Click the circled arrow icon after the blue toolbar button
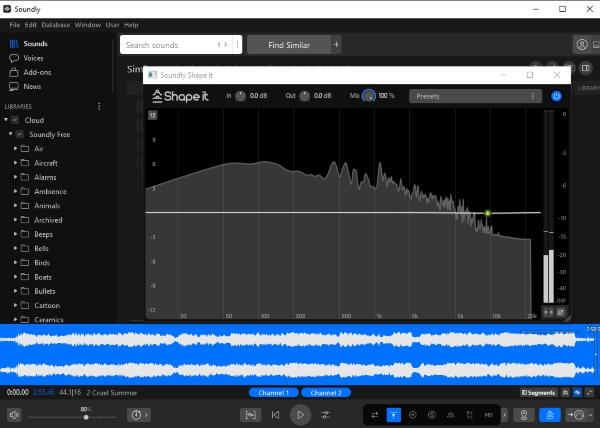600x428 pixels. pyautogui.click(x=412, y=415)
